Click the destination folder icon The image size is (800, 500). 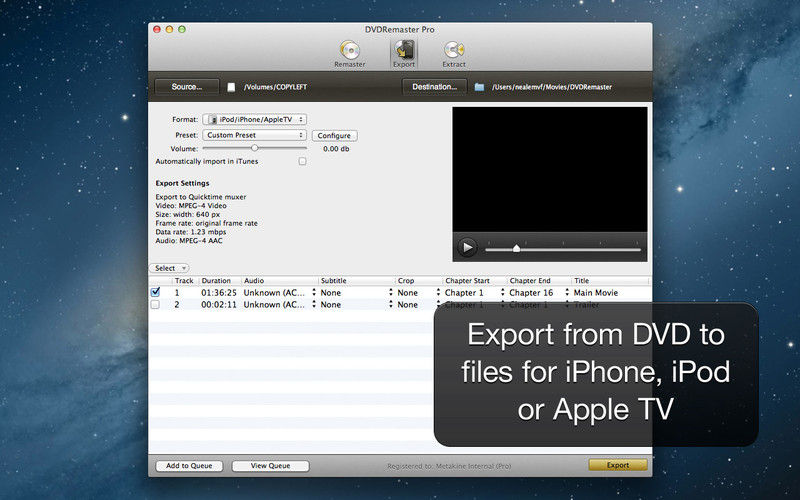click(x=479, y=87)
